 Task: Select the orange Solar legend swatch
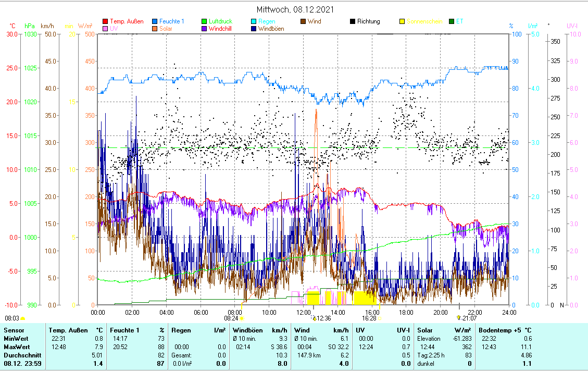pyautogui.click(x=155, y=29)
